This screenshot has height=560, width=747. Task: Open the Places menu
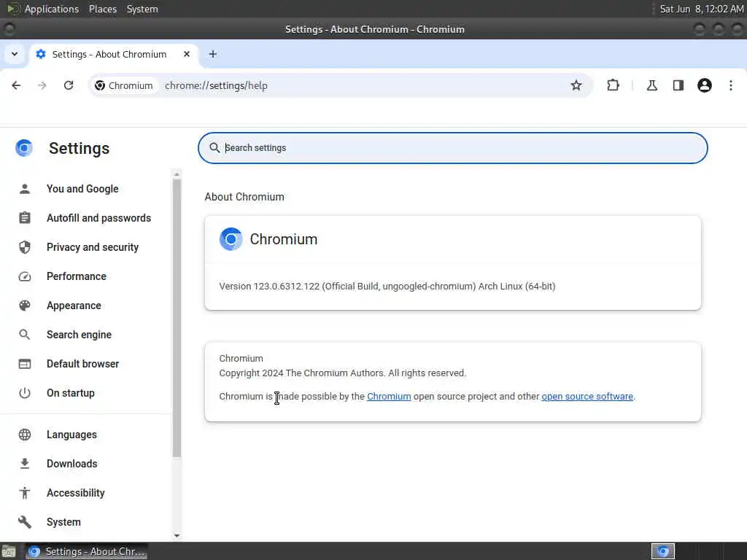103,9
